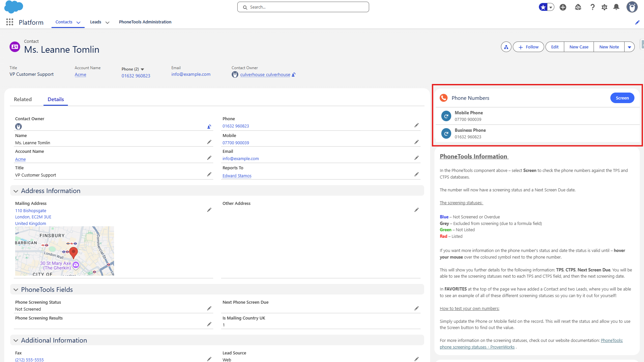The height and width of the screenshot is (362, 644).
Task: Expand the Phone (2) dropdown arrow
Action: [142, 69]
